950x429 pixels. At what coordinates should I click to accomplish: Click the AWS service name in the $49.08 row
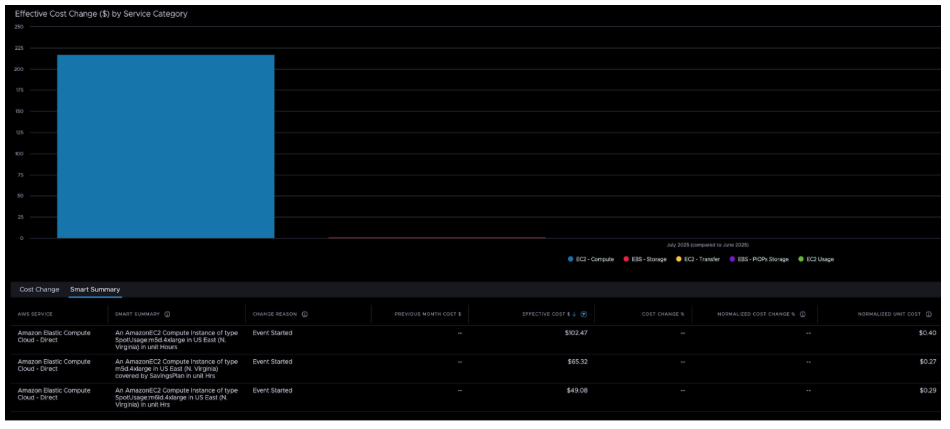click(54, 394)
